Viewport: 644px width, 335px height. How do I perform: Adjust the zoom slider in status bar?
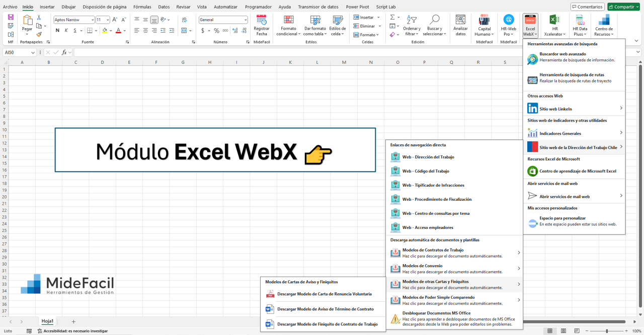607,331
